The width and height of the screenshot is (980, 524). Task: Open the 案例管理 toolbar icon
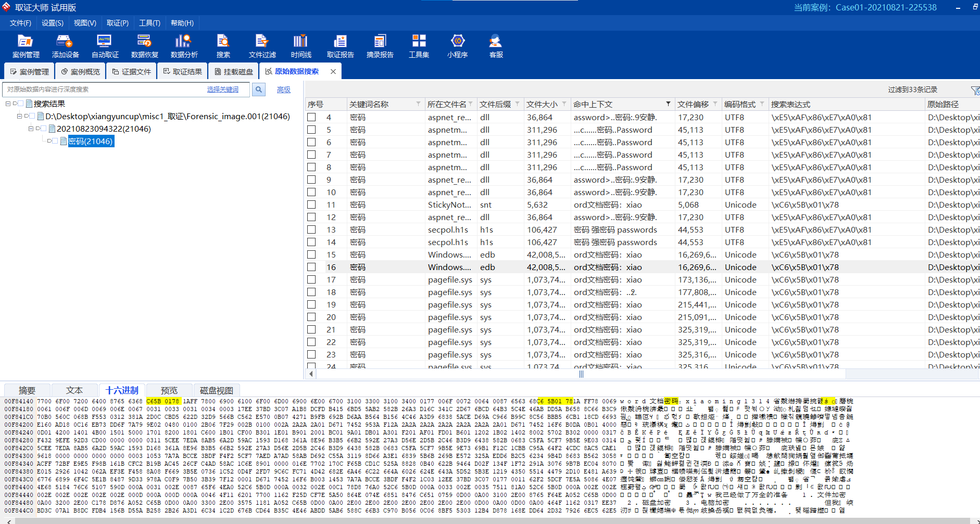[26, 46]
